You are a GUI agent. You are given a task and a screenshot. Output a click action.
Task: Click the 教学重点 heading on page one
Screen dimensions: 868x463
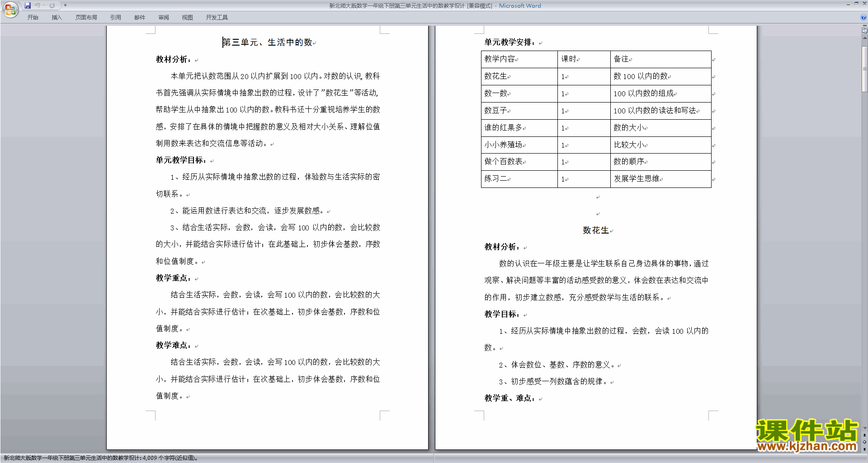(x=174, y=278)
